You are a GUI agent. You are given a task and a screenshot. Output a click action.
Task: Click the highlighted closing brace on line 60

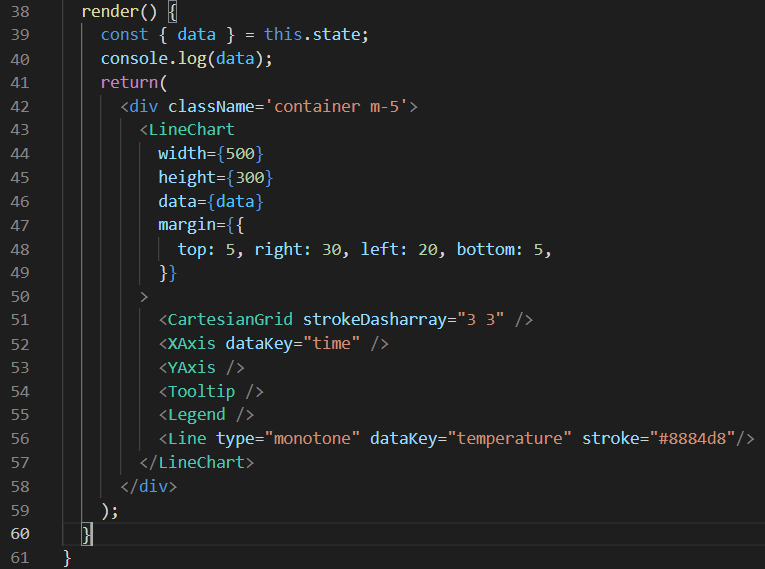(86, 534)
